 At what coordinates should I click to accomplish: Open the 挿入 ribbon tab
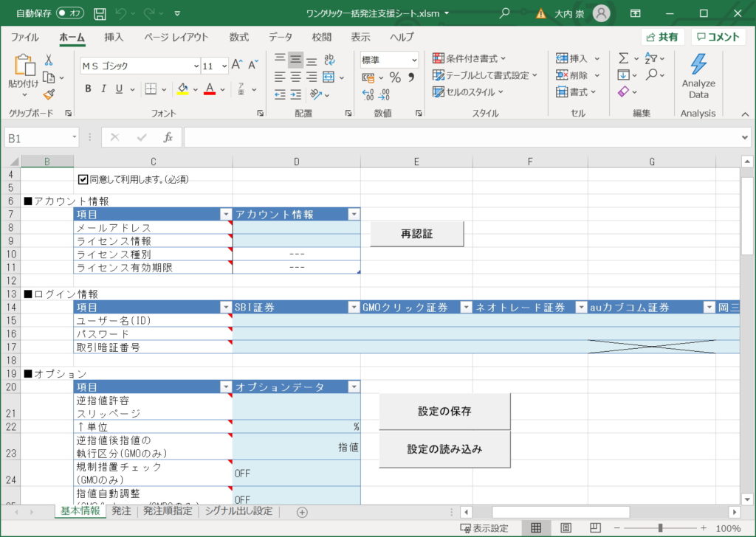click(x=114, y=37)
